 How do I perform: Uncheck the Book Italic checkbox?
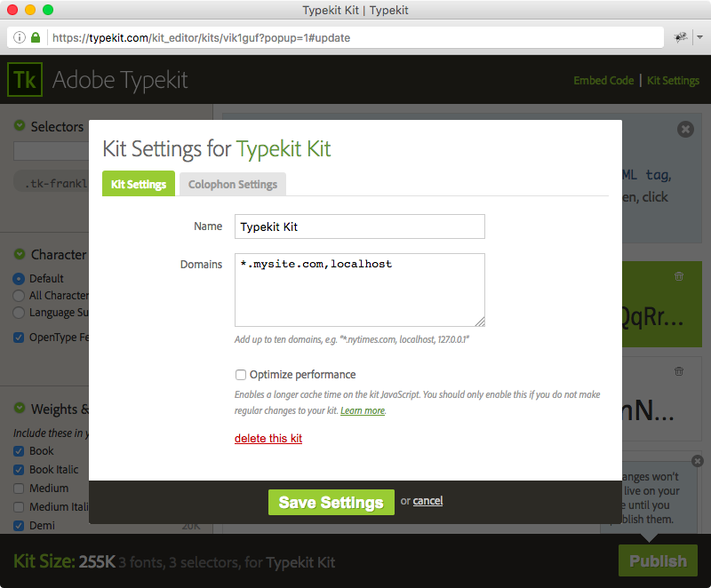(19, 470)
